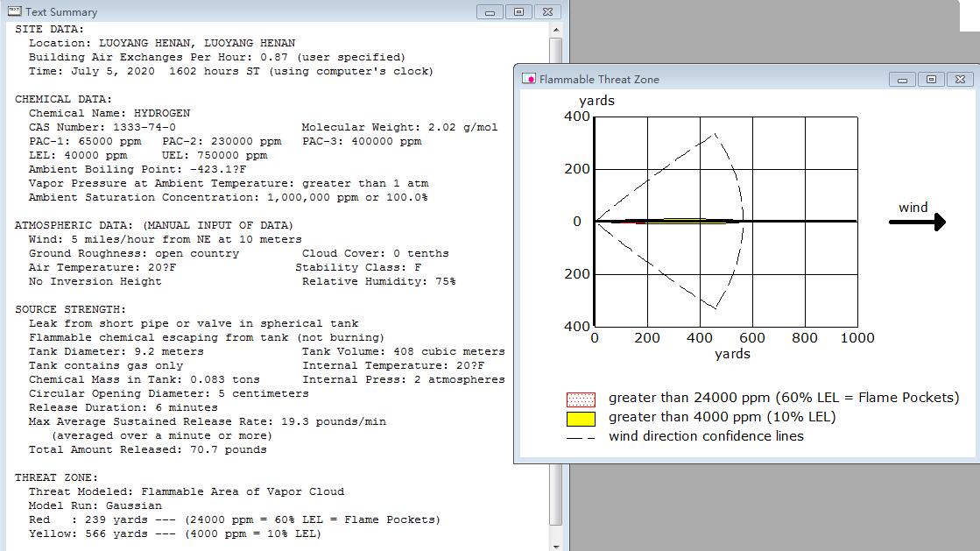
Task: Click 'Molecular Weight: 2.02 g/mol' text
Action: (x=400, y=127)
